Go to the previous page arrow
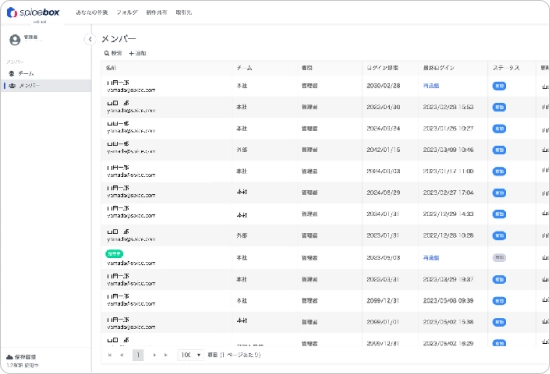Image resolution: width=550 pixels, height=374 pixels. pos(122,355)
